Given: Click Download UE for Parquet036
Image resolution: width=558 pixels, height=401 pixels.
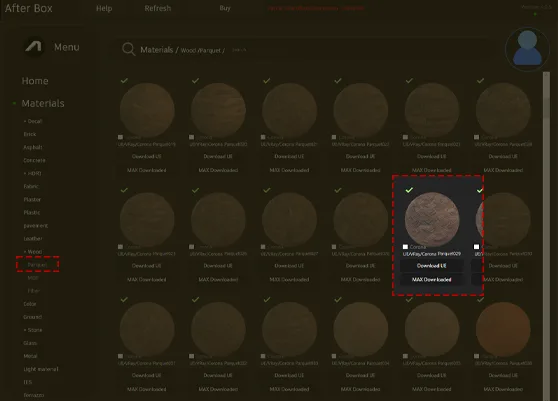Looking at the screenshot, I should (503, 375).
